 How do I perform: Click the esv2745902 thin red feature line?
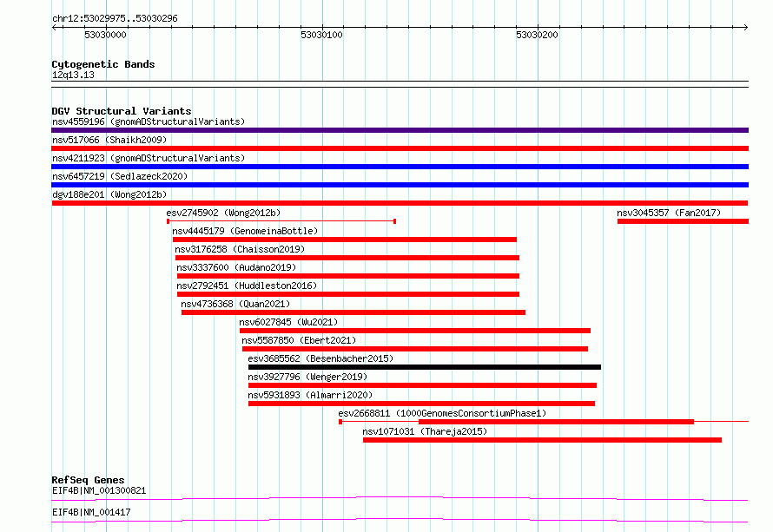pyautogui.click(x=281, y=221)
